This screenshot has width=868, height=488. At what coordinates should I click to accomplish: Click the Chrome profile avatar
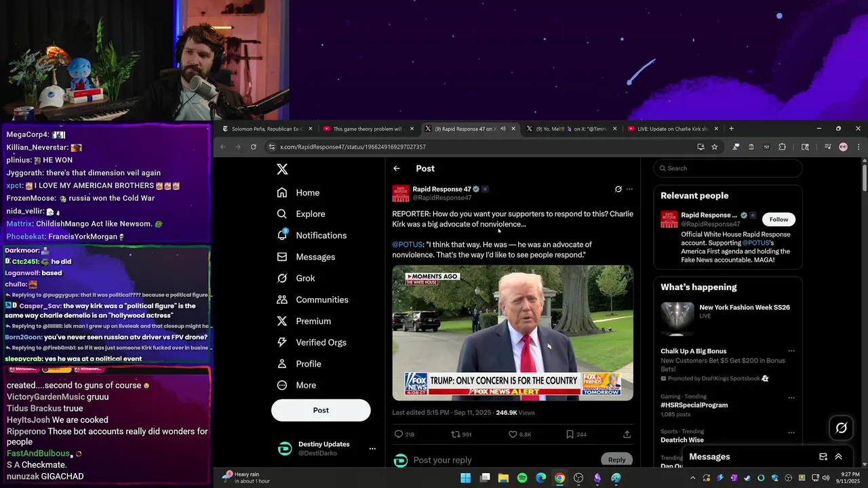(843, 147)
